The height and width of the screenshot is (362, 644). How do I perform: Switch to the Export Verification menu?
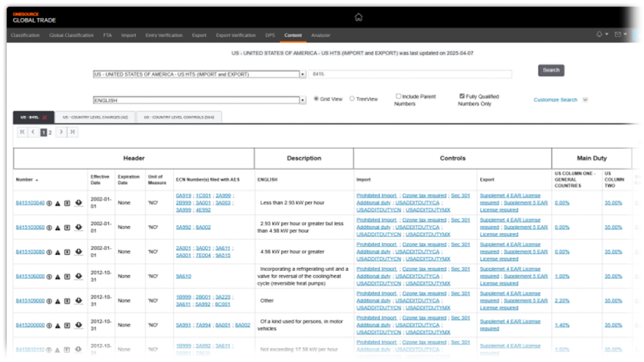point(235,35)
